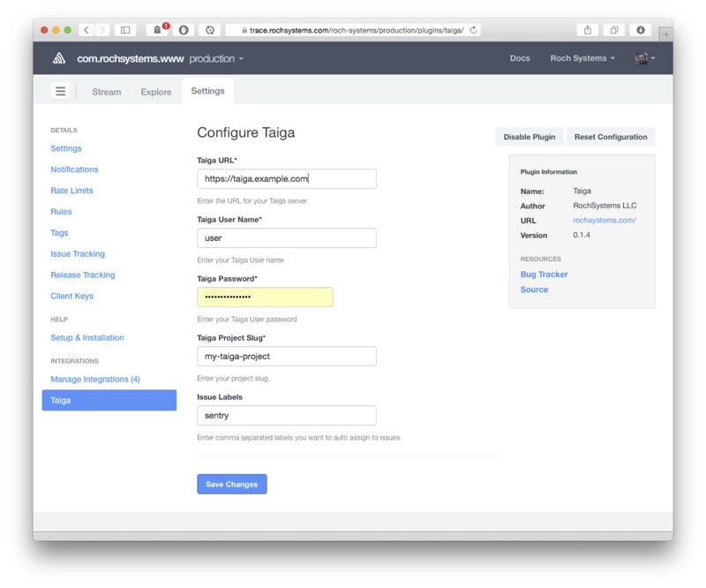The height and width of the screenshot is (588, 706).
Task: Select the Taiga integration sidebar item
Action: (109, 400)
